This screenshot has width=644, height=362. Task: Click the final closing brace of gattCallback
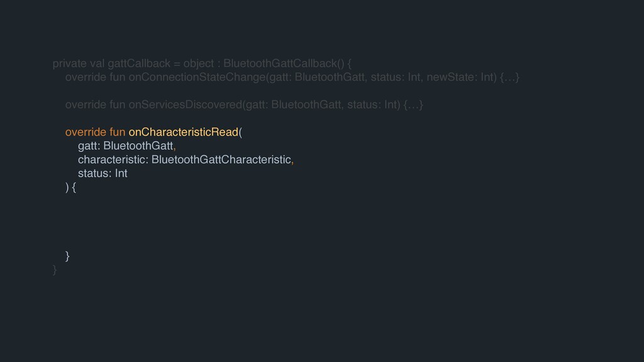[x=55, y=270]
